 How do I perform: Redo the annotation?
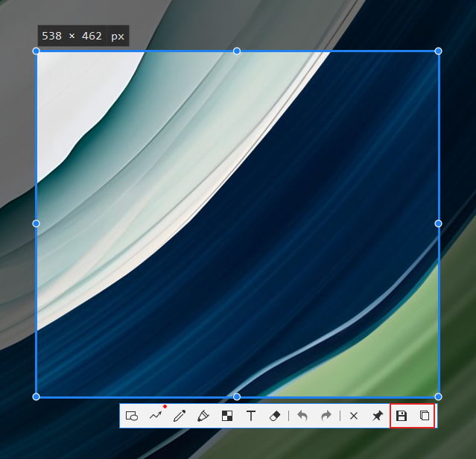[326, 416]
